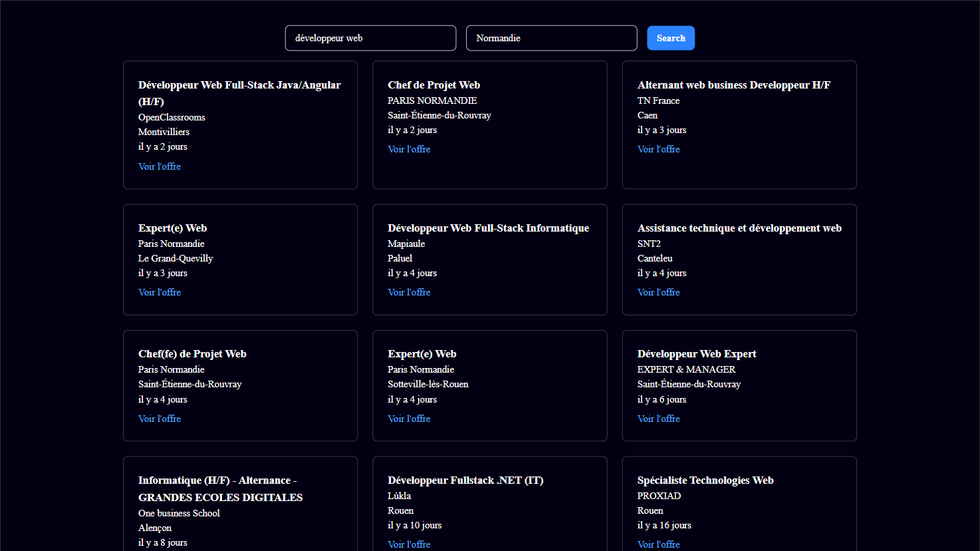Open the Sotteville-lès-Rouen Expert(e) Web offer link
The image size is (980, 551).
[409, 419]
